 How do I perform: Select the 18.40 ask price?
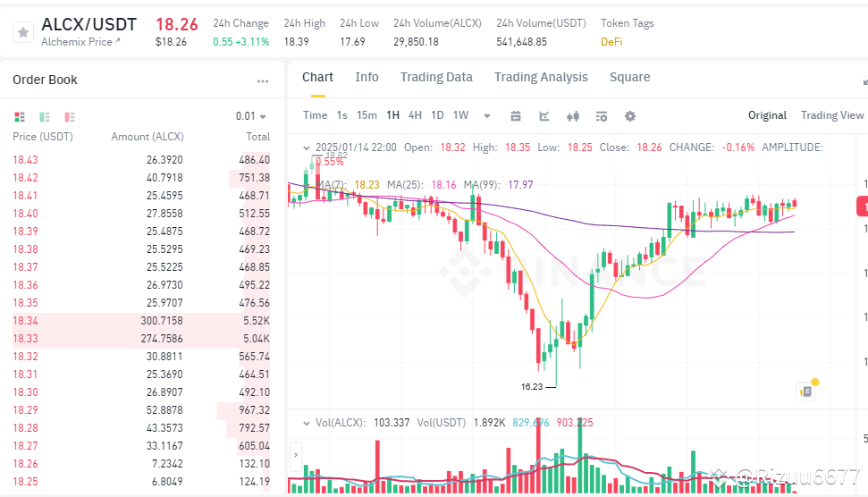click(x=25, y=214)
